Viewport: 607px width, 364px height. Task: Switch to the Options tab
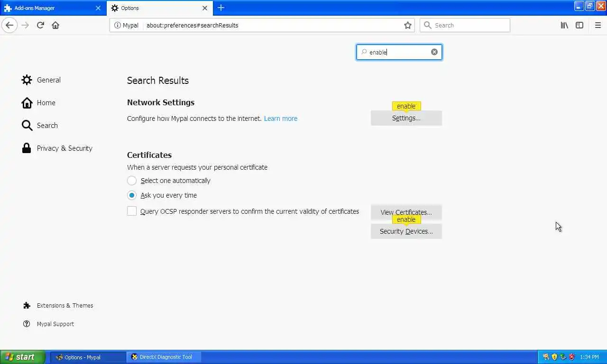click(160, 8)
